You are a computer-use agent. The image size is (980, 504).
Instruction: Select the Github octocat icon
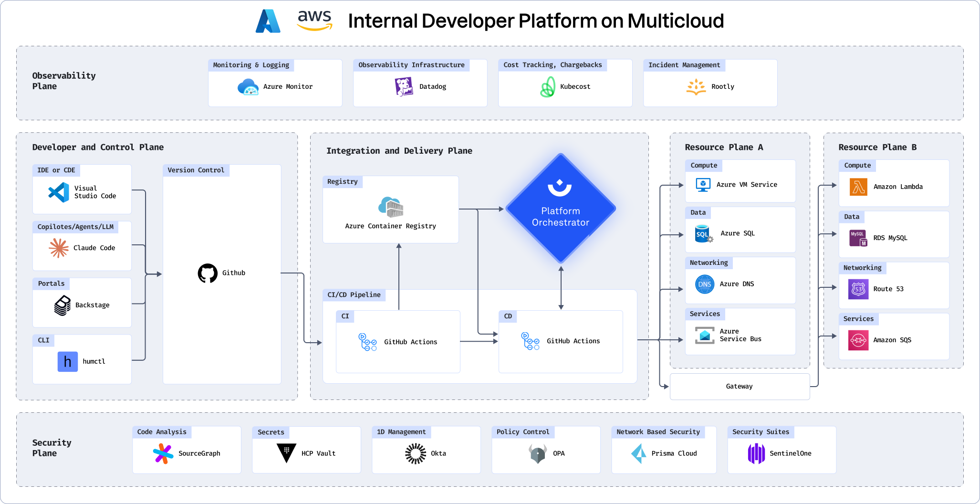(x=208, y=273)
